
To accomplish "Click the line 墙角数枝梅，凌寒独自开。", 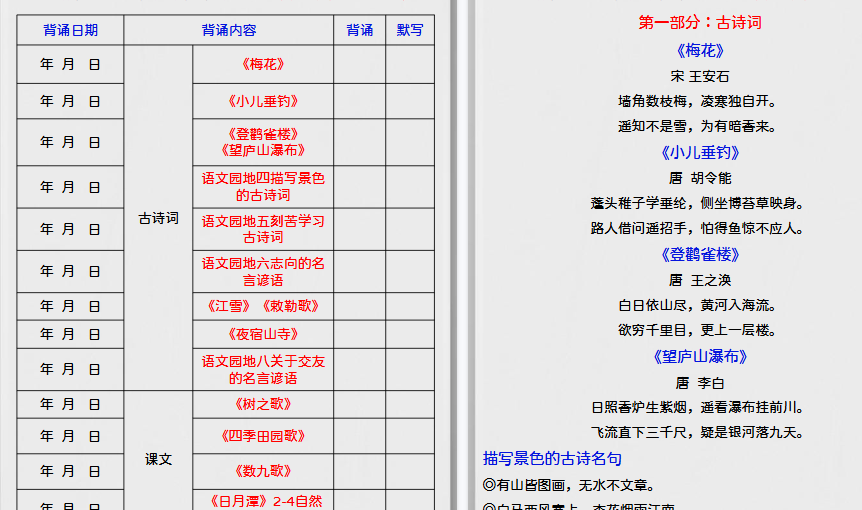I will tap(697, 101).
